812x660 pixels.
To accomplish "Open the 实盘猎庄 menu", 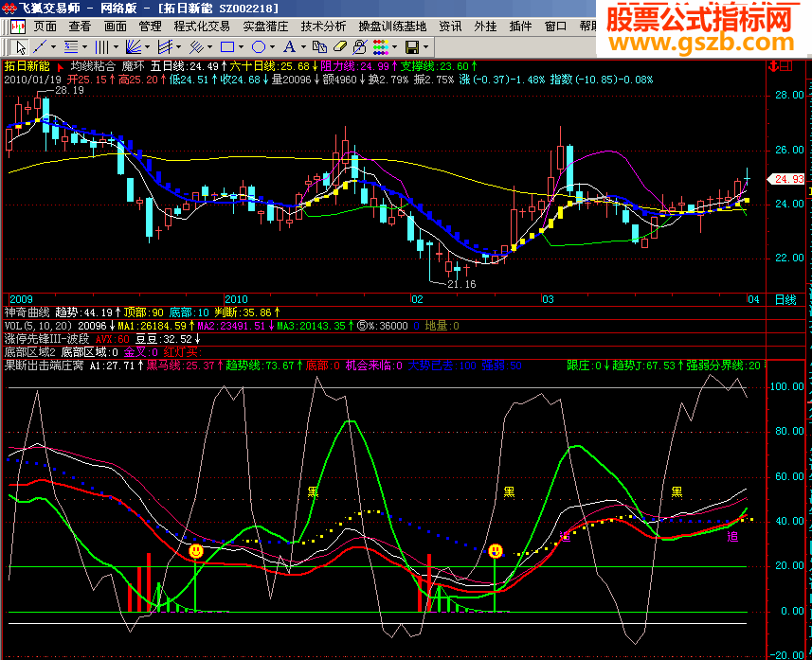I will (265, 27).
